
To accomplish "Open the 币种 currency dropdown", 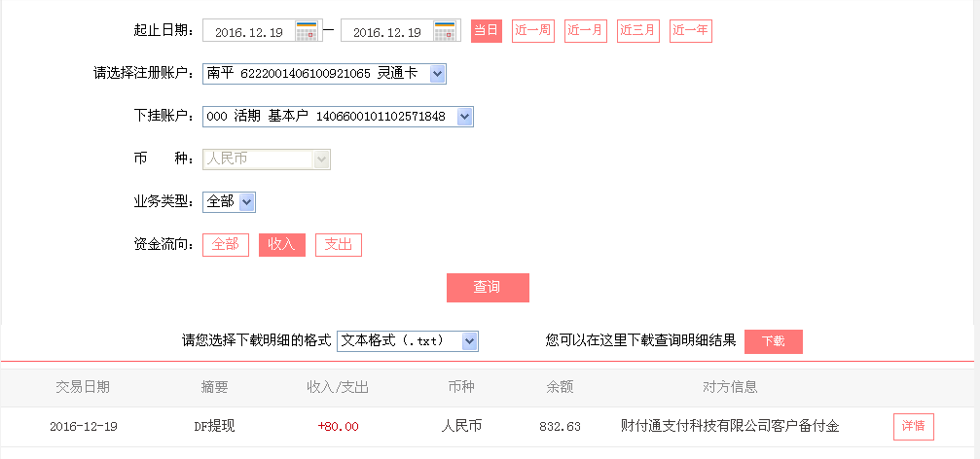I will tap(267, 159).
